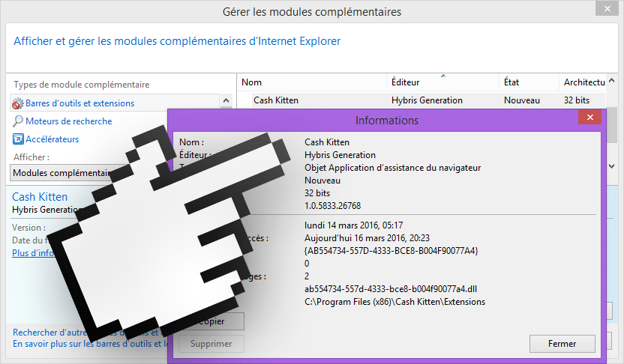Click the Cash Kitten heading in details pane
624x364 pixels.
point(40,197)
